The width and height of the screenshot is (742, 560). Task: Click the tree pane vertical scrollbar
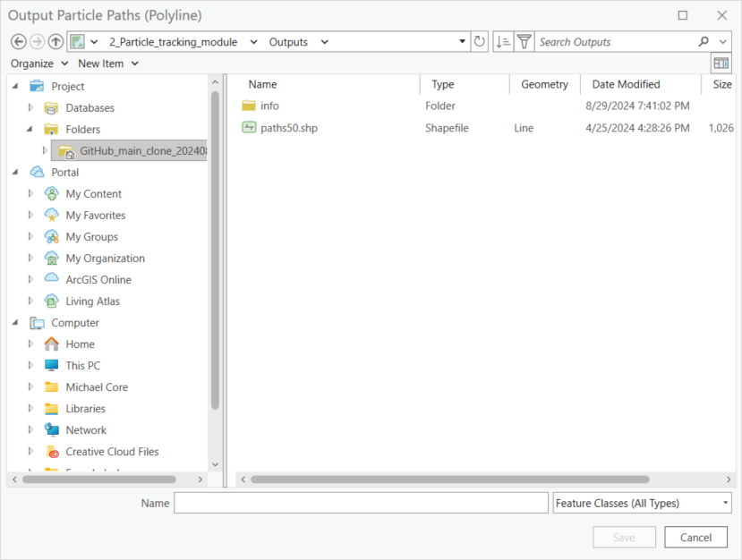click(216, 250)
